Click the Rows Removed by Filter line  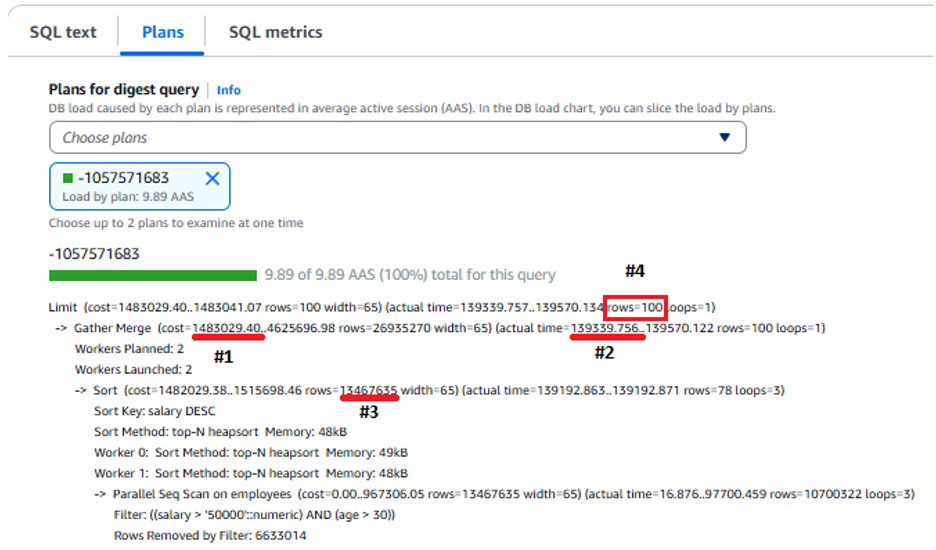coord(210,536)
